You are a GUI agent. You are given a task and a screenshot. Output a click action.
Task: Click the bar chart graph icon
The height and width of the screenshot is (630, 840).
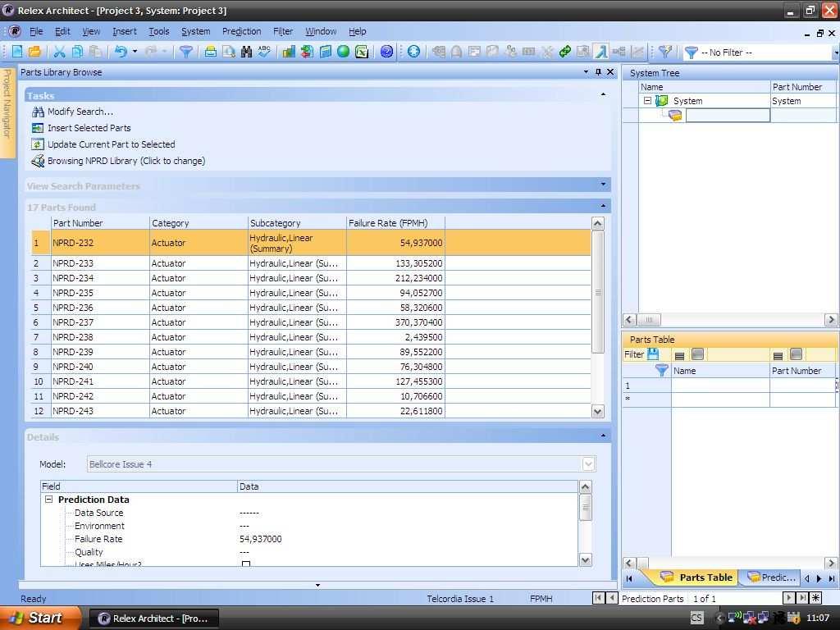pyautogui.click(x=289, y=52)
